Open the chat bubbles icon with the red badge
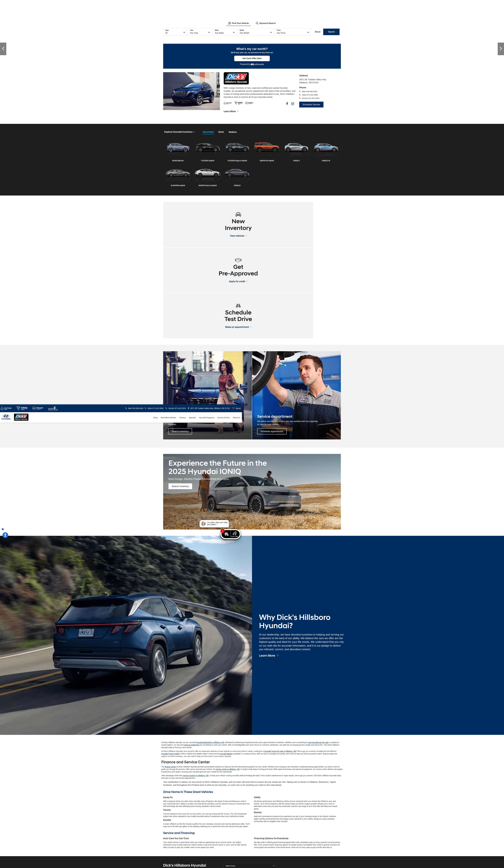The height and width of the screenshot is (868, 504). pos(226,534)
